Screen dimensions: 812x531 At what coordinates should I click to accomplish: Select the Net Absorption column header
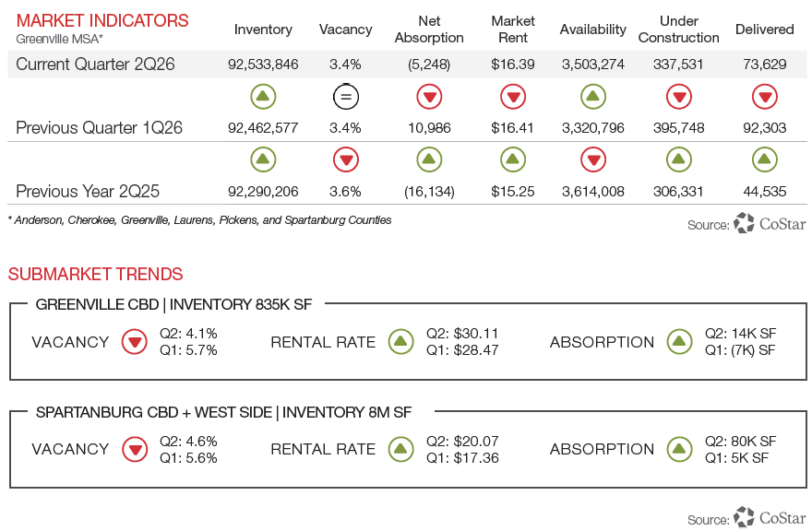(429, 29)
